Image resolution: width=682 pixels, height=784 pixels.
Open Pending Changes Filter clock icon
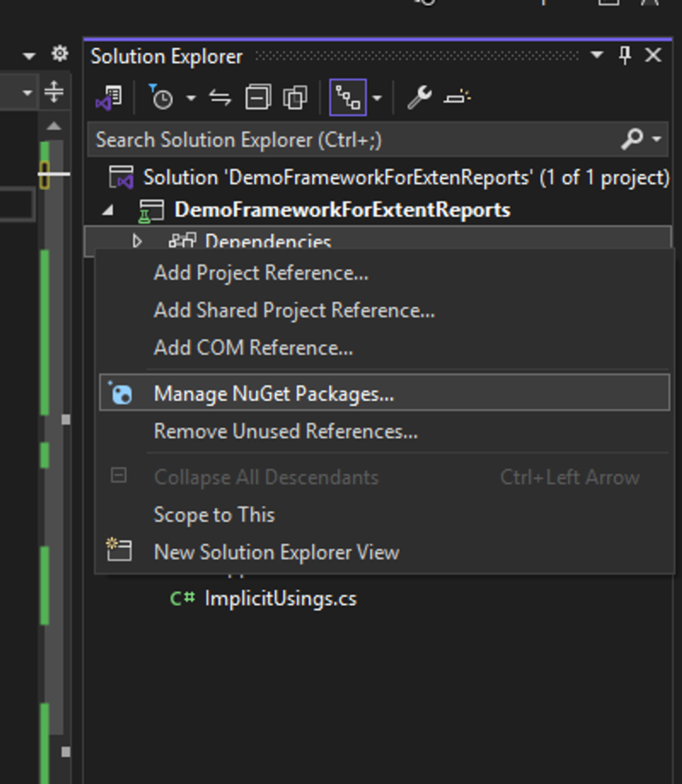[160, 97]
